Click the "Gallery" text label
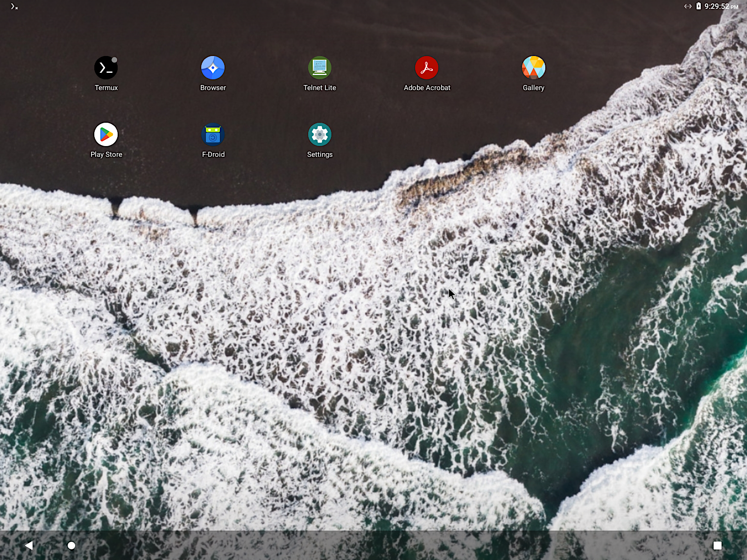 tap(534, 88)
